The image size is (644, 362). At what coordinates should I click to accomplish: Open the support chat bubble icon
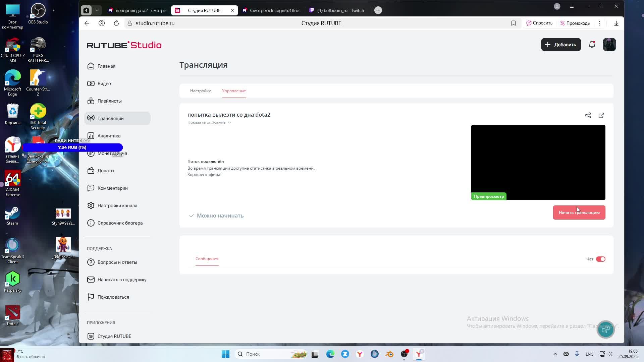point(605,329)
